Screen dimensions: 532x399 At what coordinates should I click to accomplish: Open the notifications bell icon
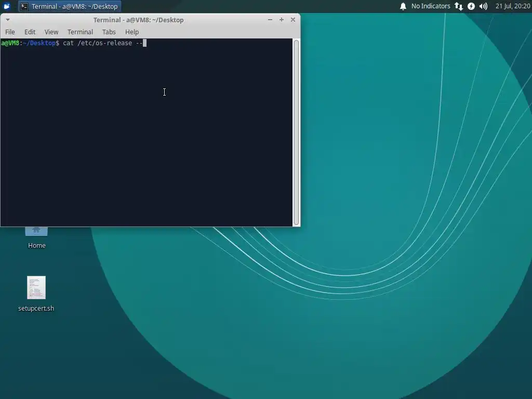click(403, 6)
